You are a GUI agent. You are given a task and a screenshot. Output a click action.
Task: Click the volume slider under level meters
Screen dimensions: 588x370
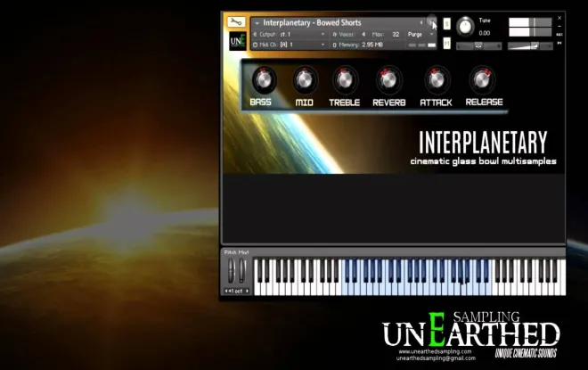530,45
